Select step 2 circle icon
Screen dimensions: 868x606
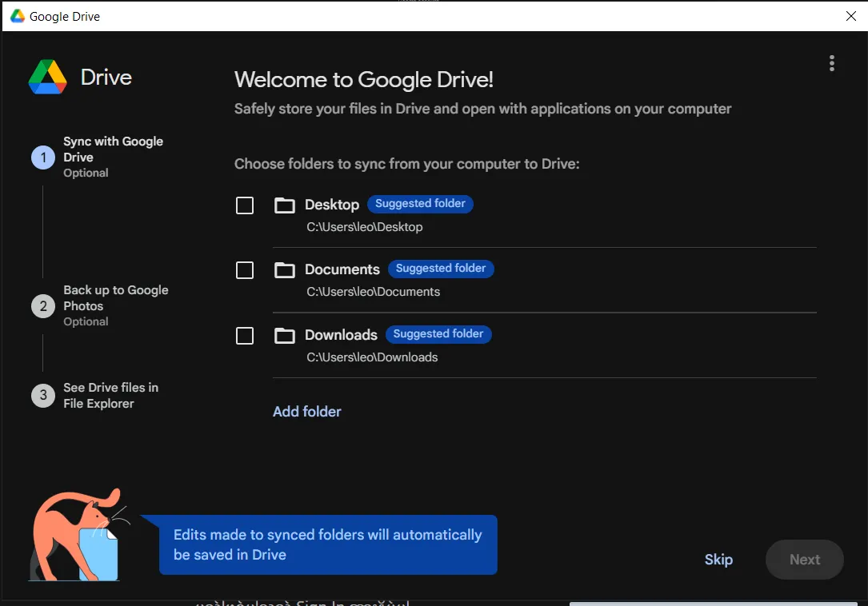tap(43, 306)
